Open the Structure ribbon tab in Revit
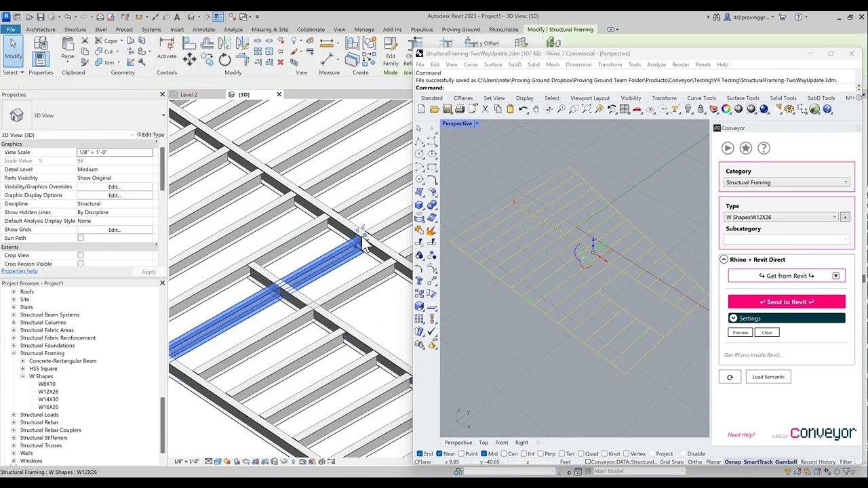 [75, 29]
